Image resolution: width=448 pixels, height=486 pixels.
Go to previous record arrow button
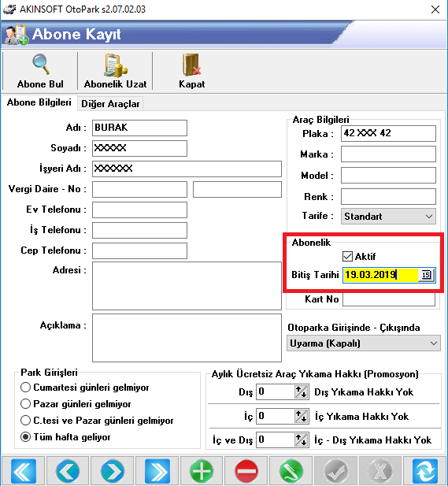click(68, 471)
